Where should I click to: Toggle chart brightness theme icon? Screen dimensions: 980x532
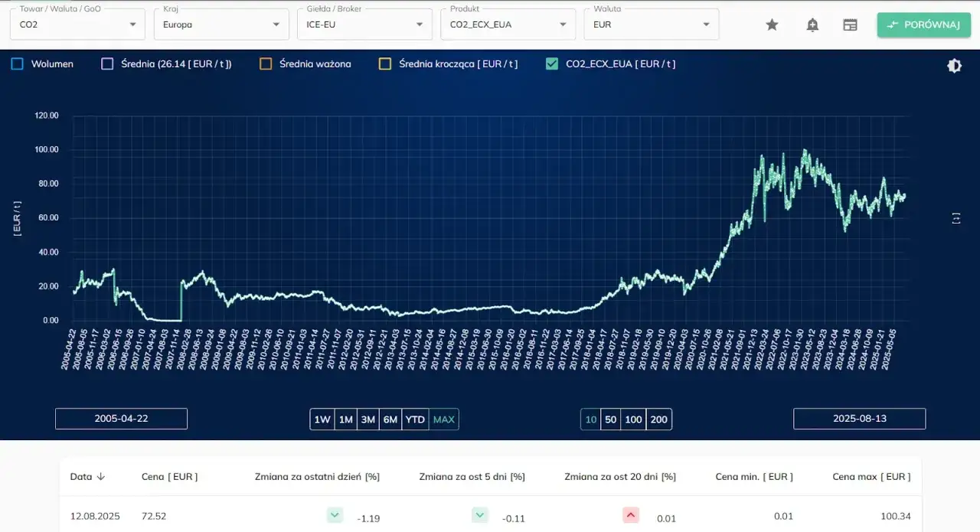tap(954, 66)
